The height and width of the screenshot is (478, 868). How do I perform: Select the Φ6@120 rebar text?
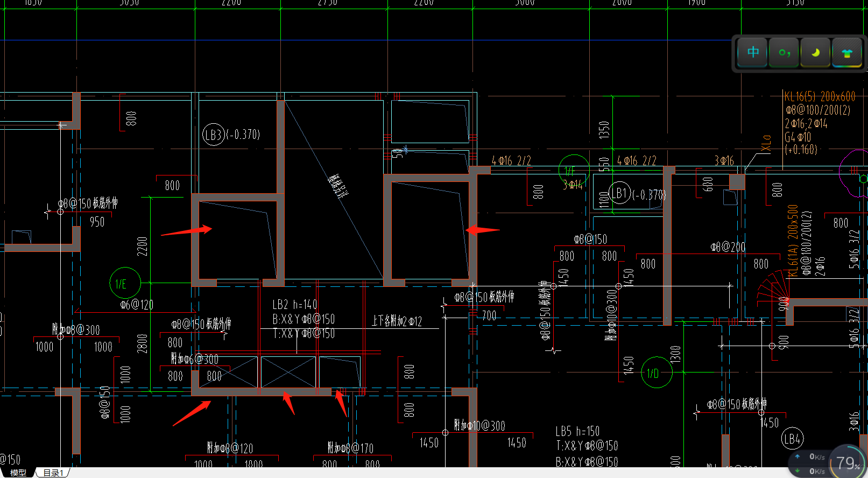[137, 305]
